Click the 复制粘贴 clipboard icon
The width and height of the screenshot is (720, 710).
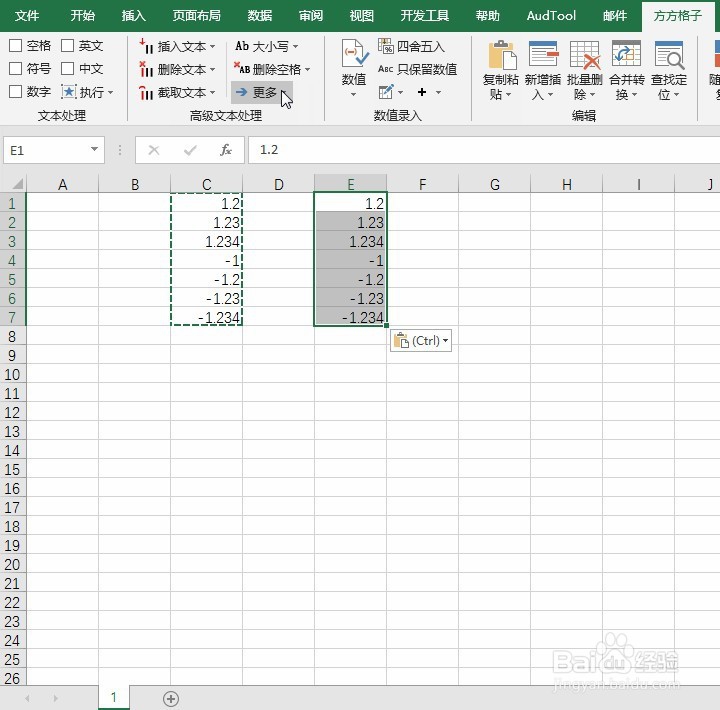pyautogui.click(x=501, y=55)
